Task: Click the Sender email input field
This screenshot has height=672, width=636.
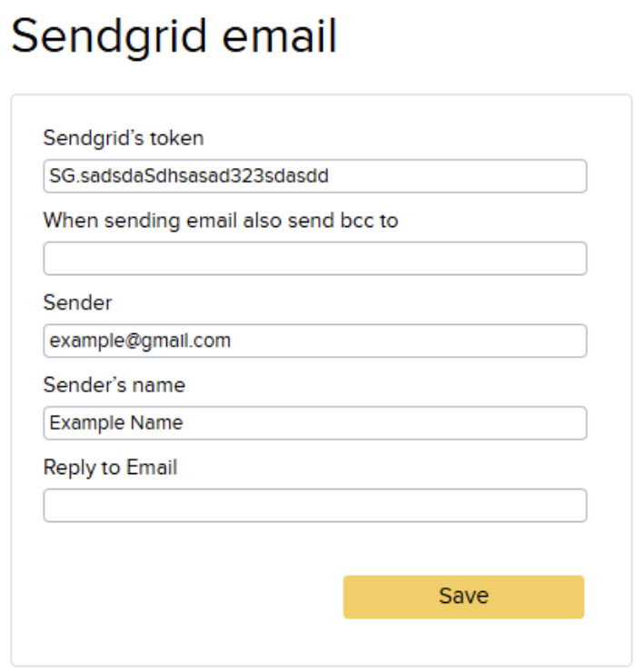Action: (314, 341)
